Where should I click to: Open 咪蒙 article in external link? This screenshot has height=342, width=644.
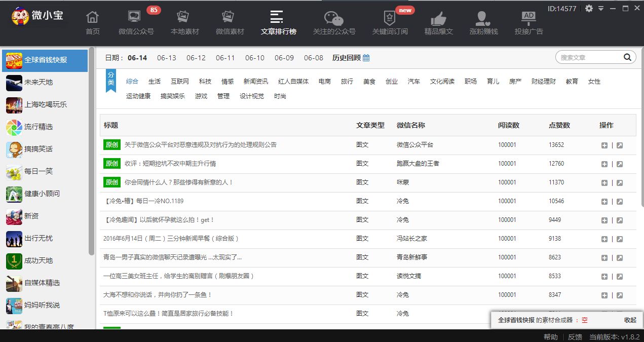(x=620, y=183)
